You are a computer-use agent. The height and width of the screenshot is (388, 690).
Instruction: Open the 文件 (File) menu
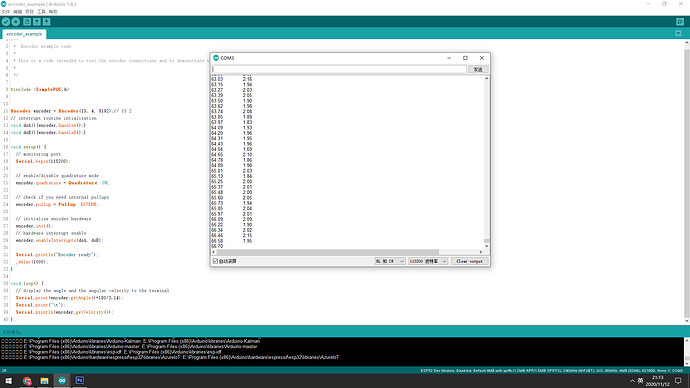(x=5, y=11)
